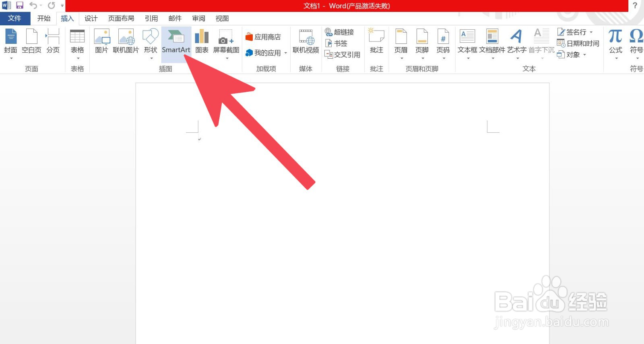This screenshot has width=644, height=344.
Task: Click the Save icon in quick access toolbar
Action: [x=20, y=6]
